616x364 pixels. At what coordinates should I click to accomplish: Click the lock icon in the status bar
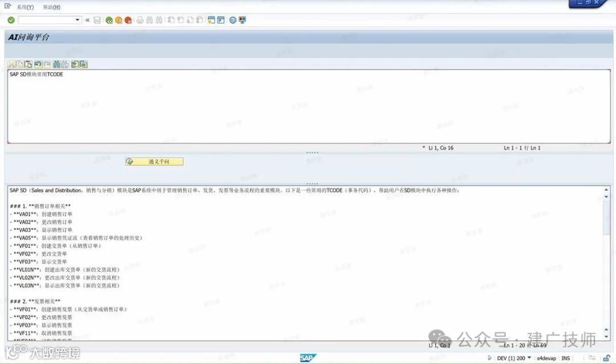pyautogui.click(x=607, y=358)
